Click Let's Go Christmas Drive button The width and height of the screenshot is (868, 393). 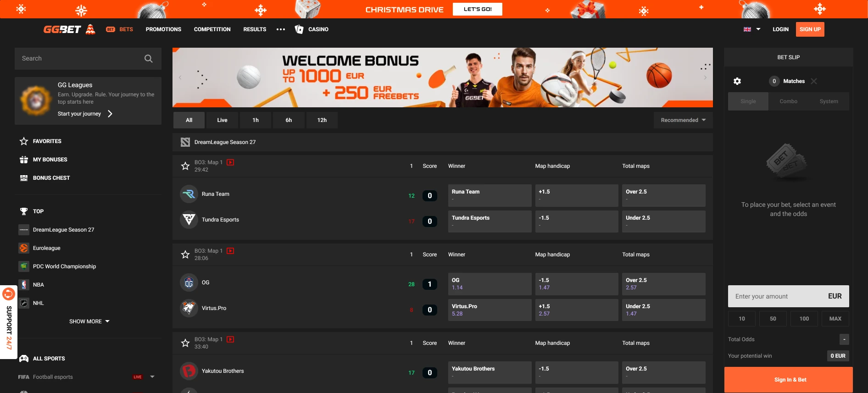point(478,9)
